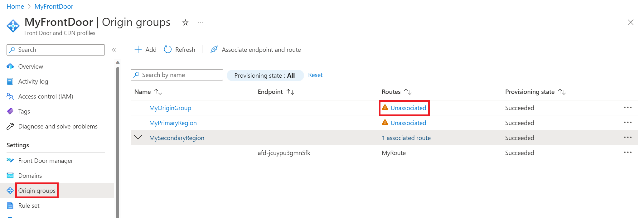Open Rule set from the menu
The image size is (644, 218).
point(29,205)
